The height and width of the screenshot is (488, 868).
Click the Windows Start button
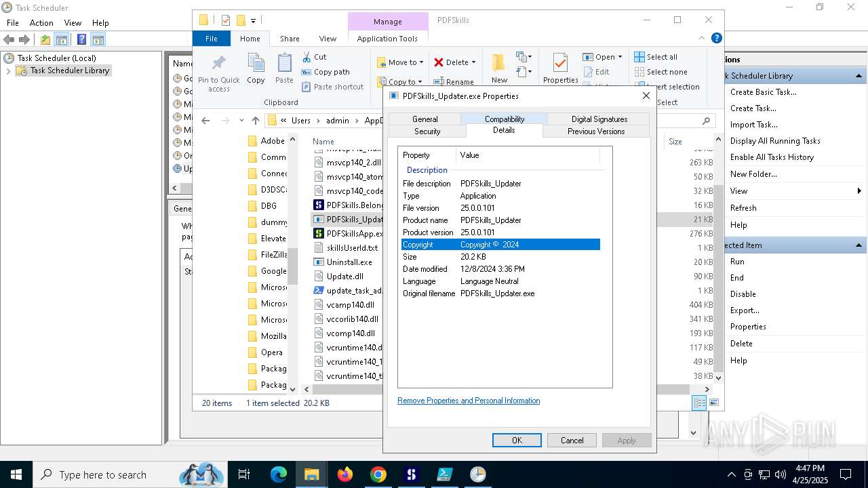point(16,474)
